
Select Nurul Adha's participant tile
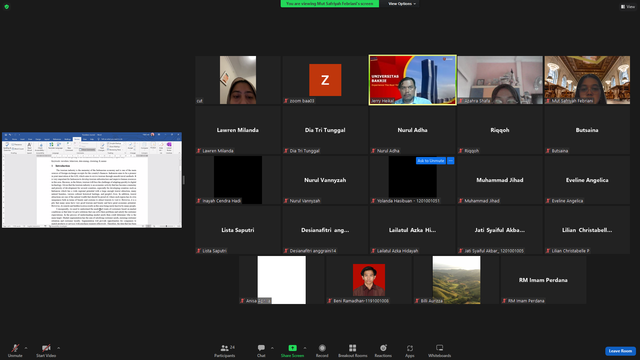413,130
